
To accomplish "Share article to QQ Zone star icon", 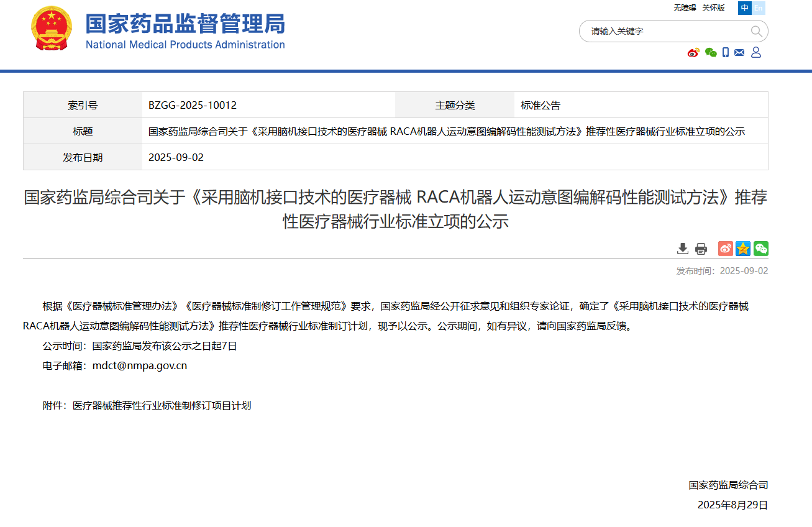I will click(x=743, y=249).
